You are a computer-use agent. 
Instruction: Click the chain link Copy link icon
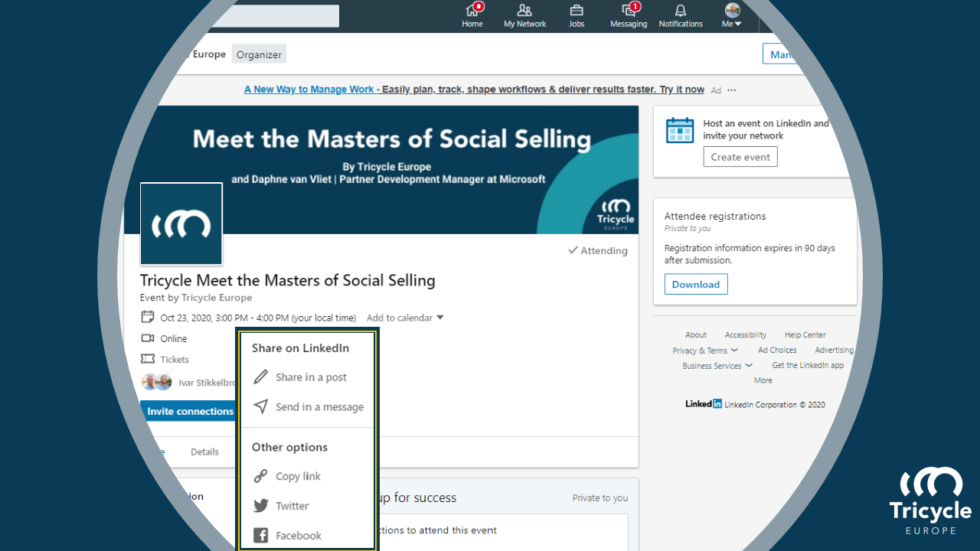(261, 476)
